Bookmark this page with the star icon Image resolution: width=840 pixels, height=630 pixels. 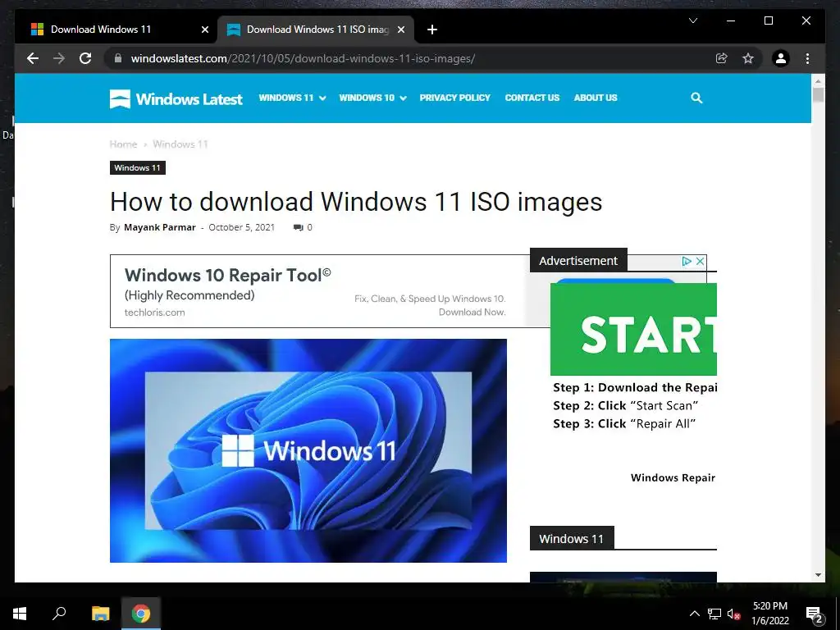click(x=748, y=58)
